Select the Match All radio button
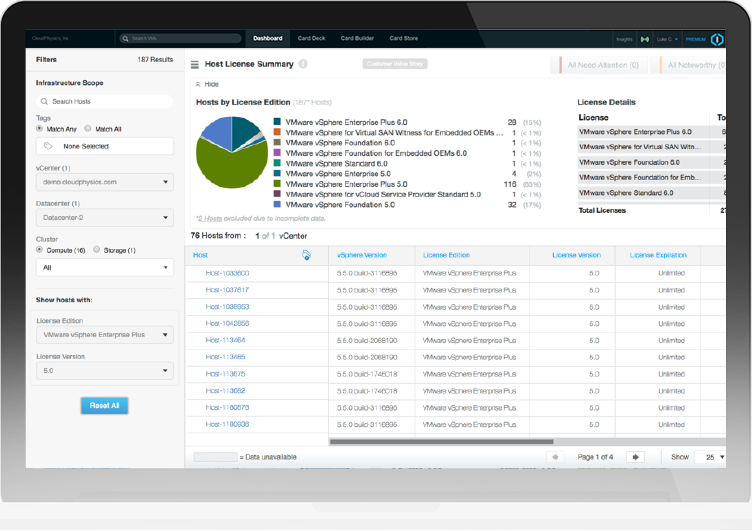The image size is (752, 531). pos(89,128)
